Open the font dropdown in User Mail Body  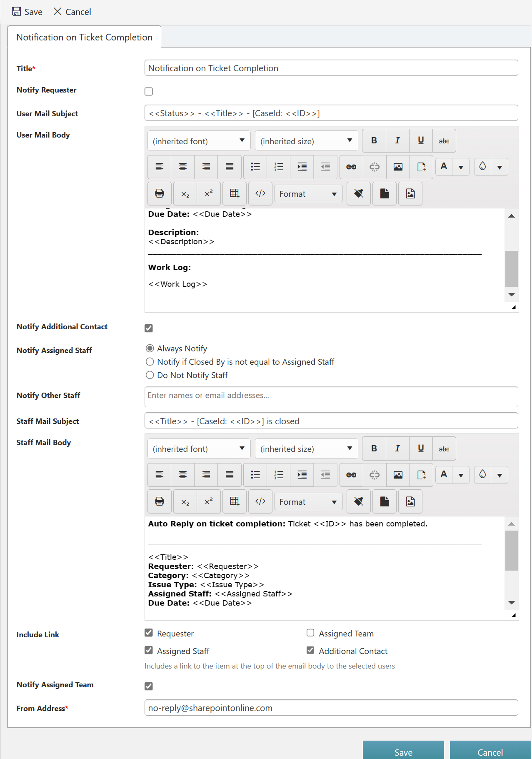[199, 141]
